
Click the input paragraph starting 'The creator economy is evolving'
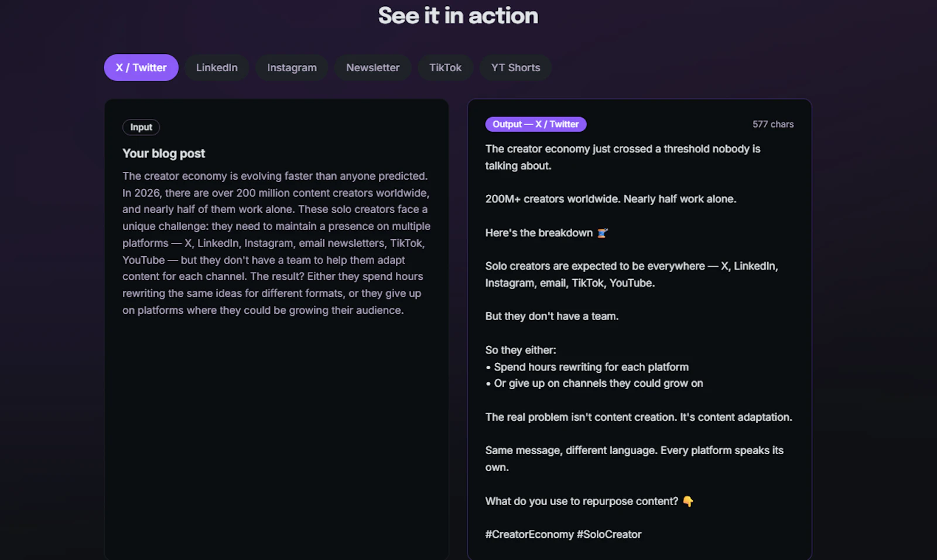tap(276, 243)
